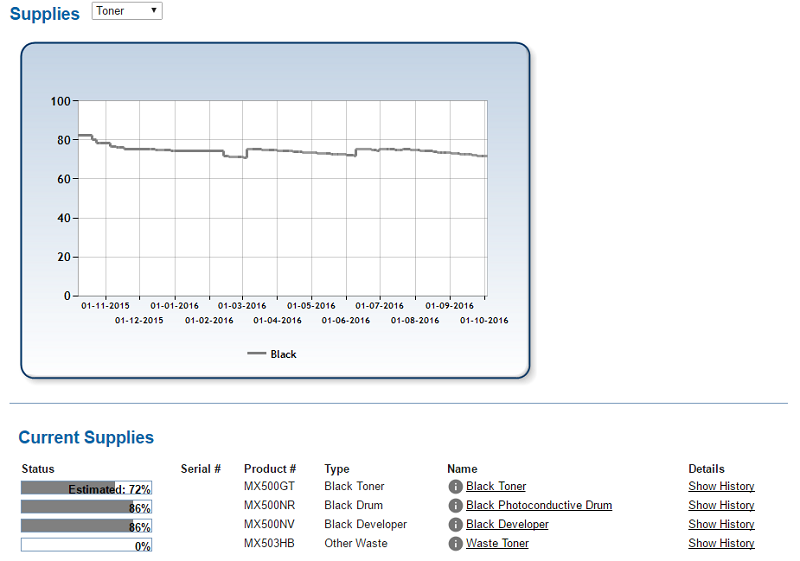Click the Status column header
This screenshot has height=561, width=800.
click(x=38, y=469)
